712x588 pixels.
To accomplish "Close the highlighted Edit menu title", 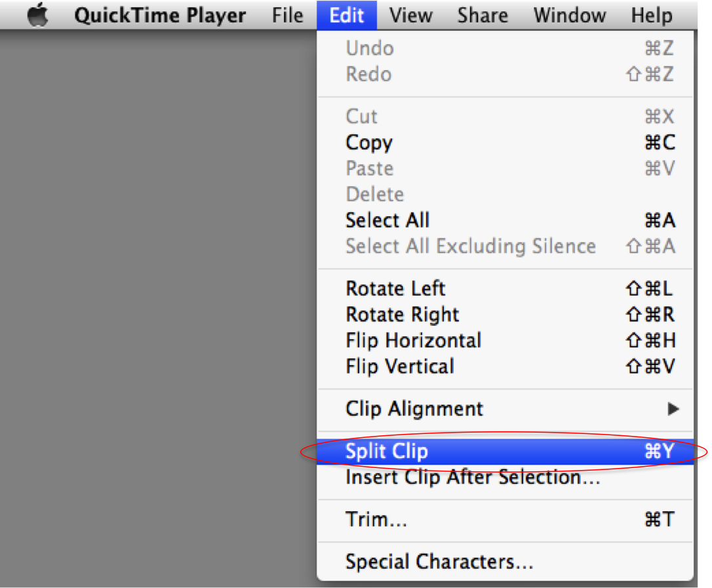I will pyautogui.click(x=346, y=16).
